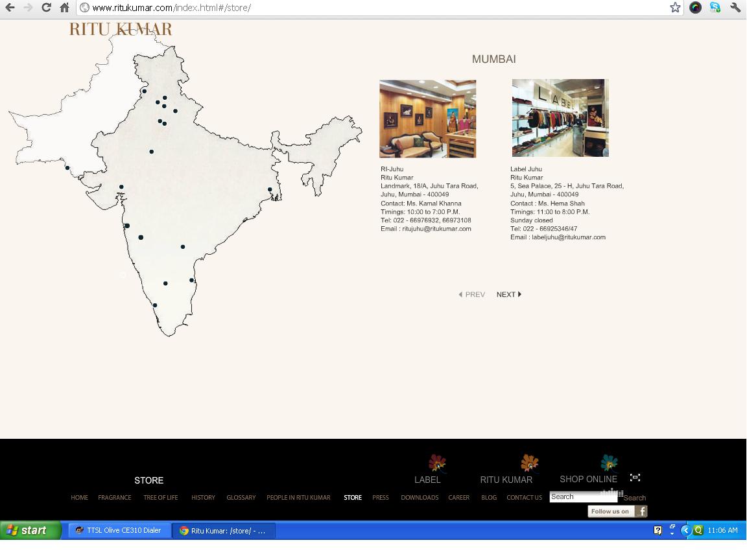Viewport: 747px width, 560px height.
Task: Open the TREE OF LIFE menu item
Action: (161, 498)
